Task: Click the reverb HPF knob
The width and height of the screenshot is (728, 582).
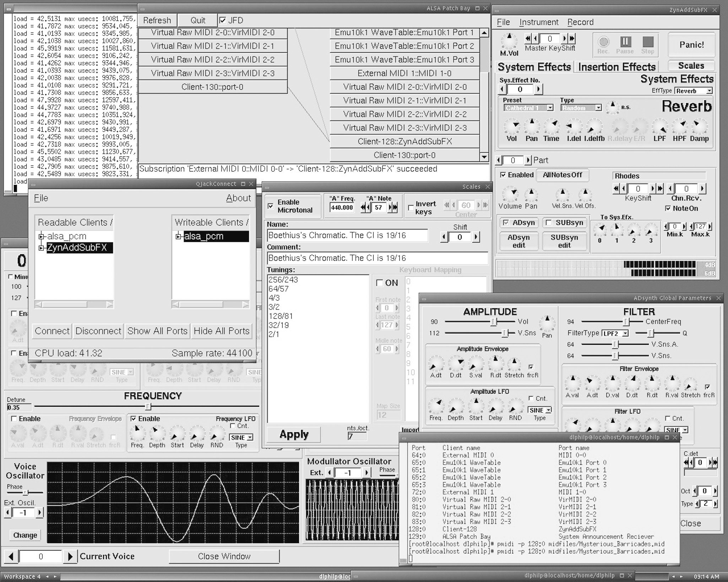Action: [x=680, y=127]
